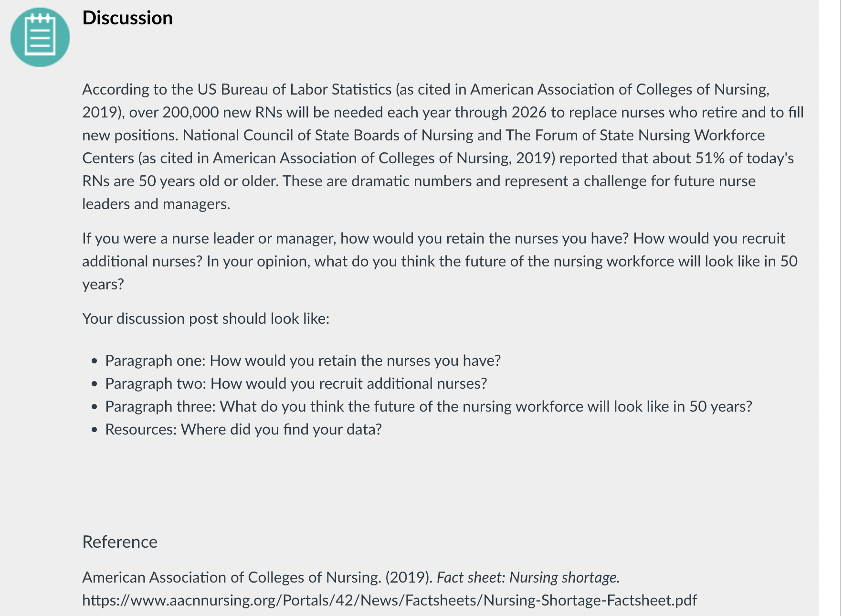The height and width of the screenshot is (616, 843).
Task: Click the 'Resources: Where did you find' bullet
Action: pos(243,429)
